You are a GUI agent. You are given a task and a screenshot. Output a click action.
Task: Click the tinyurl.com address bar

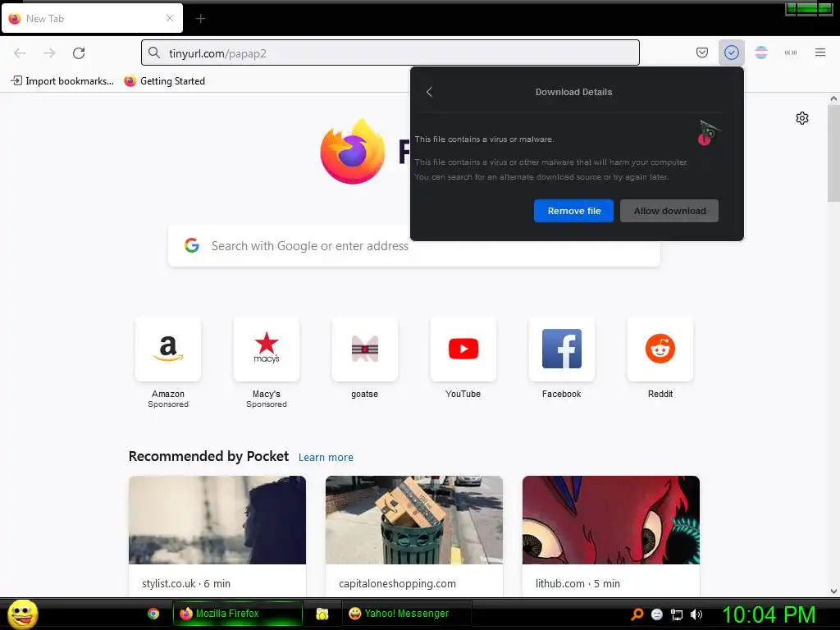coord(390,52)
